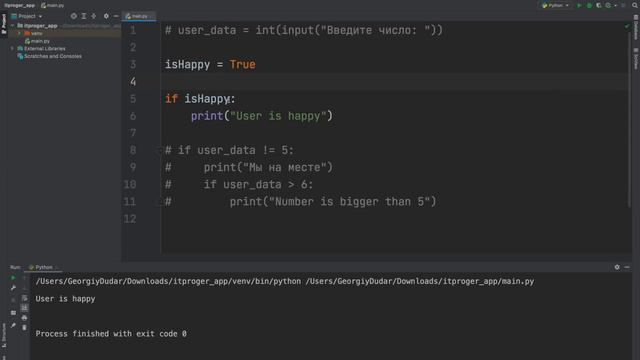This screenshot has height=360, width=640.
Task: Open Project panel gear options
Action: pyautogui.click(x=106, y=16)
